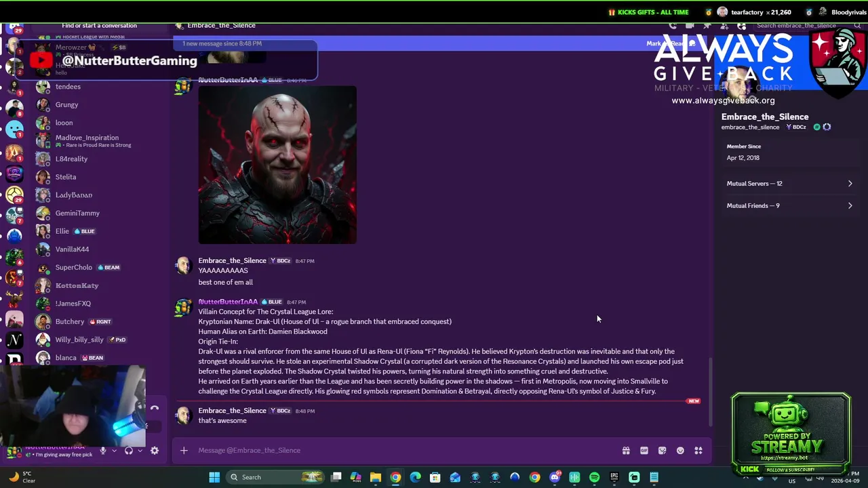
Task: Open DM with KottonKaty
Action: (98, 285)
